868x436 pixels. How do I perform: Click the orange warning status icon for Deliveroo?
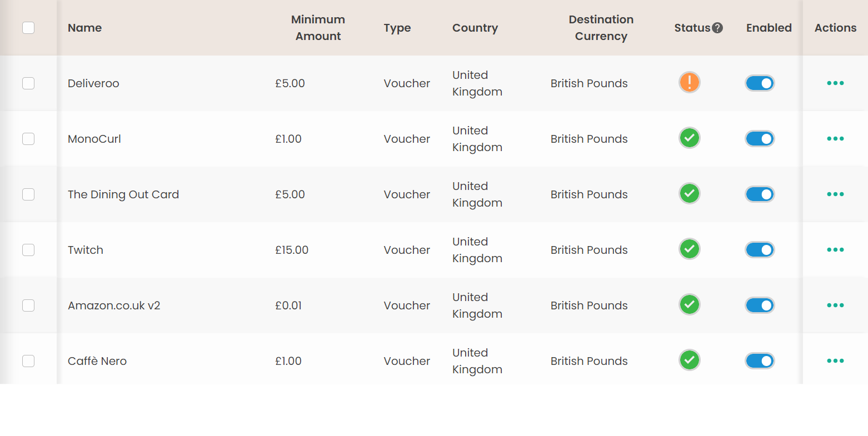tap(689, 83)
